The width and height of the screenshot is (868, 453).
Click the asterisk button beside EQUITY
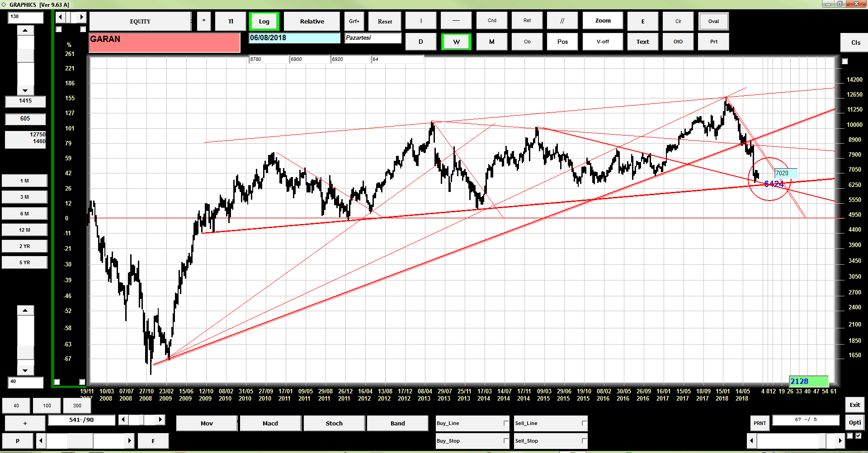tap(204, 21)
